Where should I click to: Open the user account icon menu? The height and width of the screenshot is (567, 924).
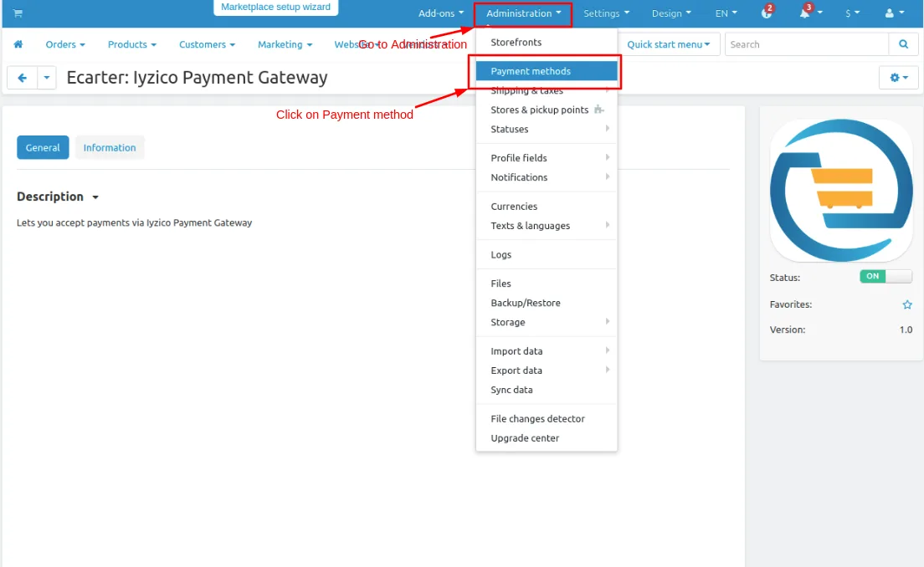pos(894,13)
